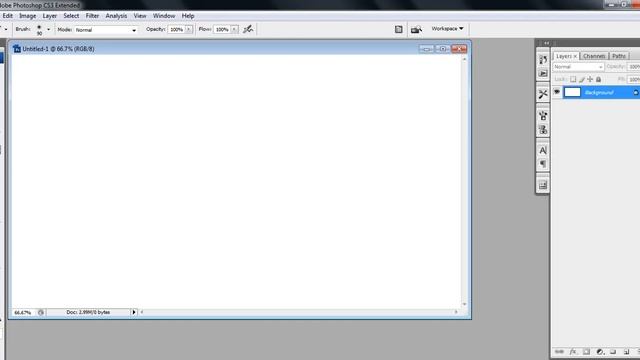The height and width of the screenshot is (360, 640).
Task: Click the status bar preview icon beside zoom
Action: click(x=41, y=312)
